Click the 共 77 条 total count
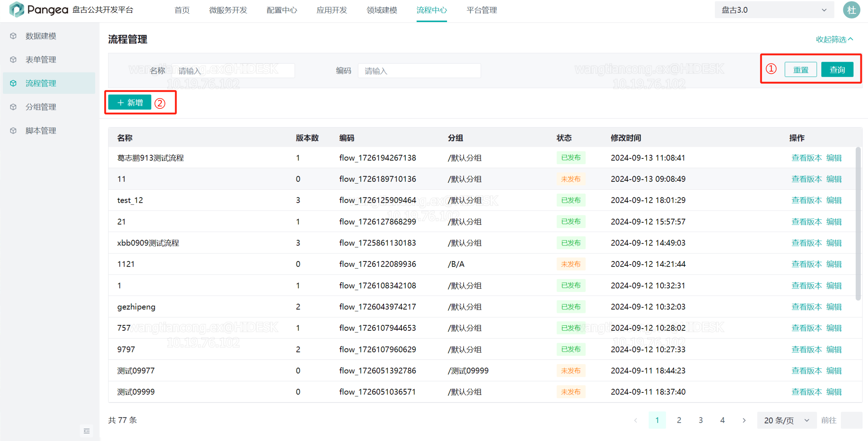The width and height of the screenshot is (868, 441). [x=123, y=420]
